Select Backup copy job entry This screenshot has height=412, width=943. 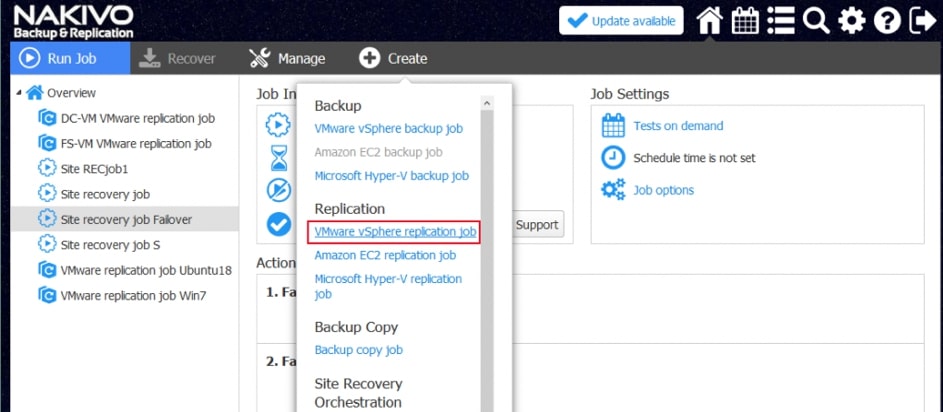pyautogui.click(x=358, y=350)
